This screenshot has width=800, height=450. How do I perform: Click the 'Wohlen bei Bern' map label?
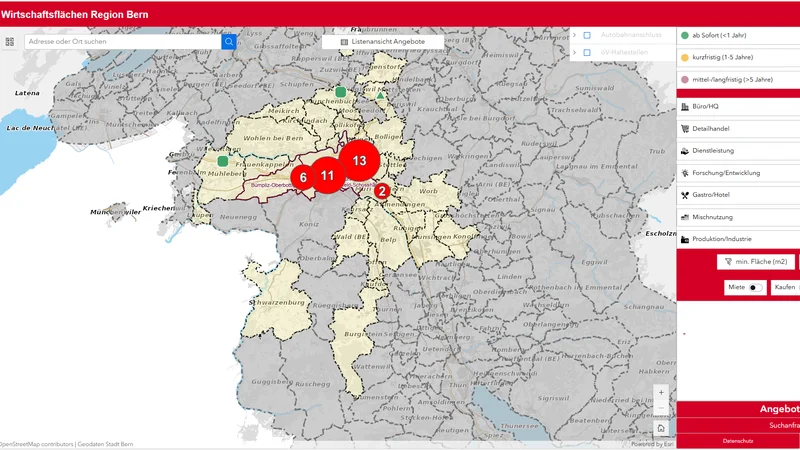(273, 138)
